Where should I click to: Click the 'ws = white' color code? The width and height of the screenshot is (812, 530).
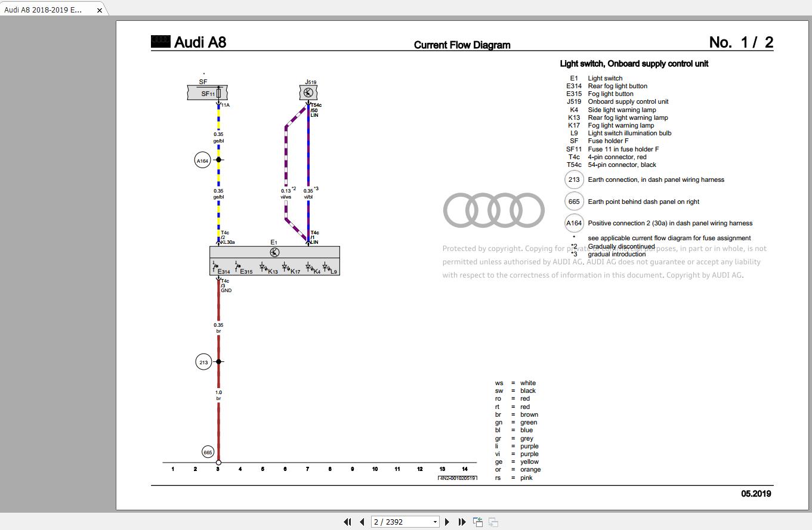pyautogui.click(x=515, y=383)
